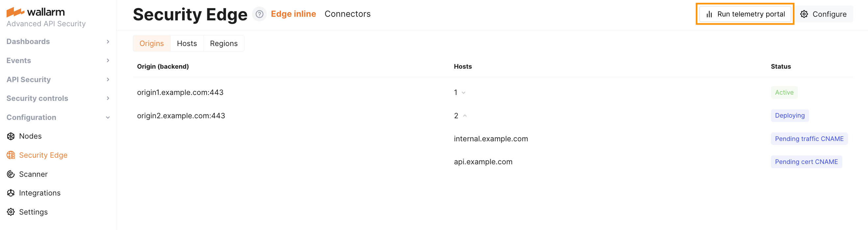Click the help question mark icon

click(259, 14)
